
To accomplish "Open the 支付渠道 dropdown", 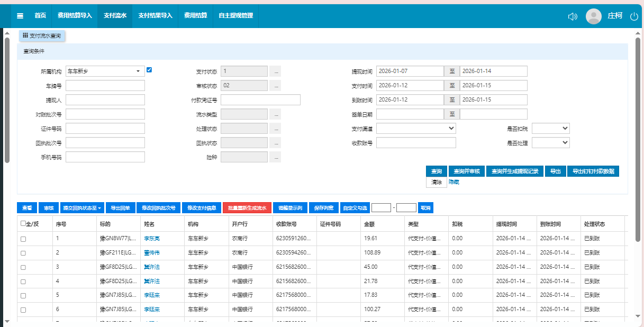I will coord(416,128).
